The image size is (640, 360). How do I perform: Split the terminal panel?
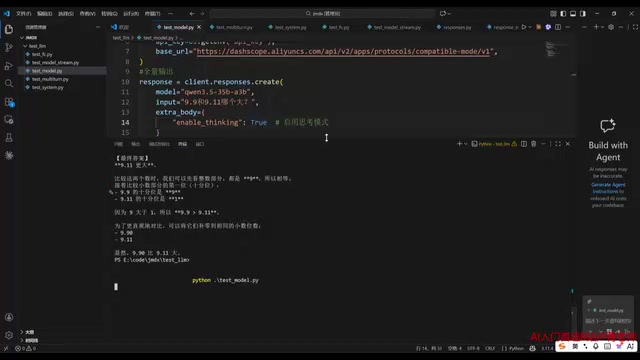pos(524,144)
